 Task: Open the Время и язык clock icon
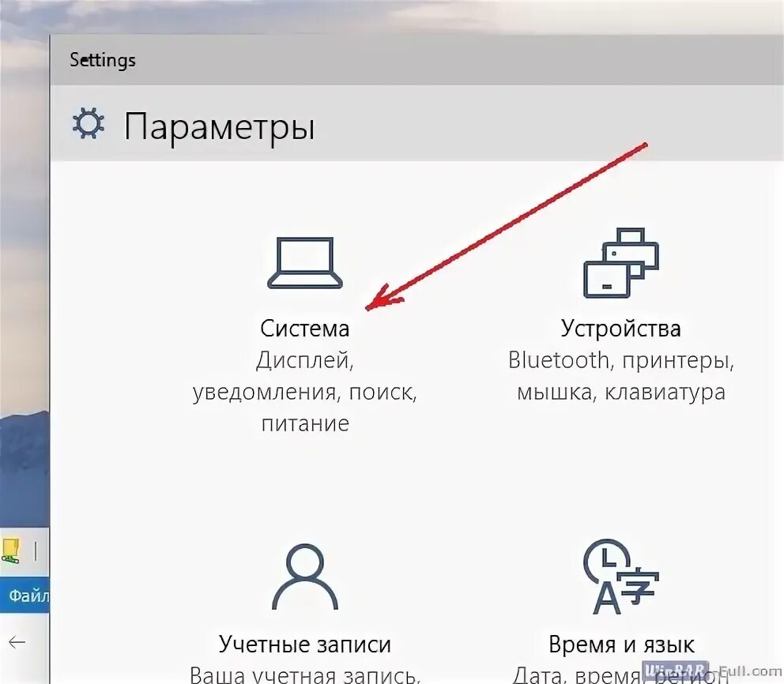click(x=621, y=577)
